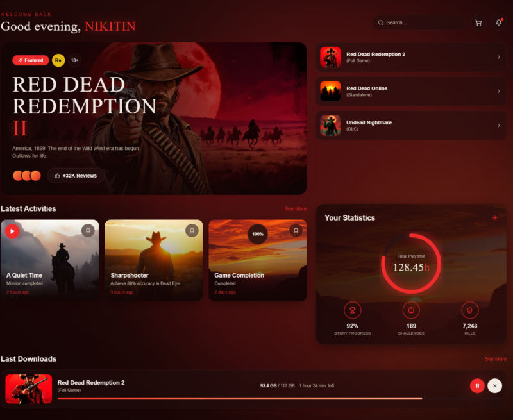
Task: Click the download item thumbnail
Action: [29, 389]
